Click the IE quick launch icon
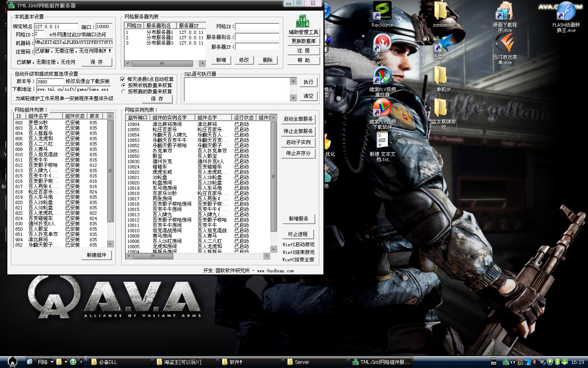This screenshot has width=588, height=368. point(30,362)
